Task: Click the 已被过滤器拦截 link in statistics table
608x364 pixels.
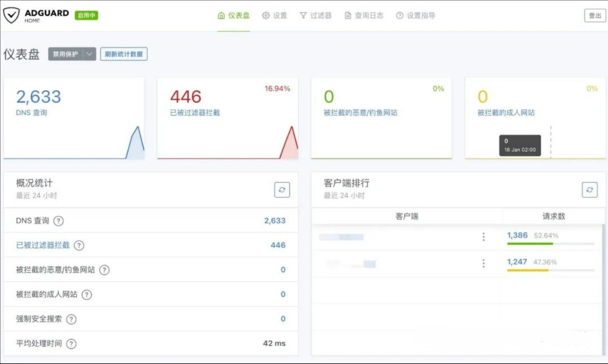Action: click(43, 245)
